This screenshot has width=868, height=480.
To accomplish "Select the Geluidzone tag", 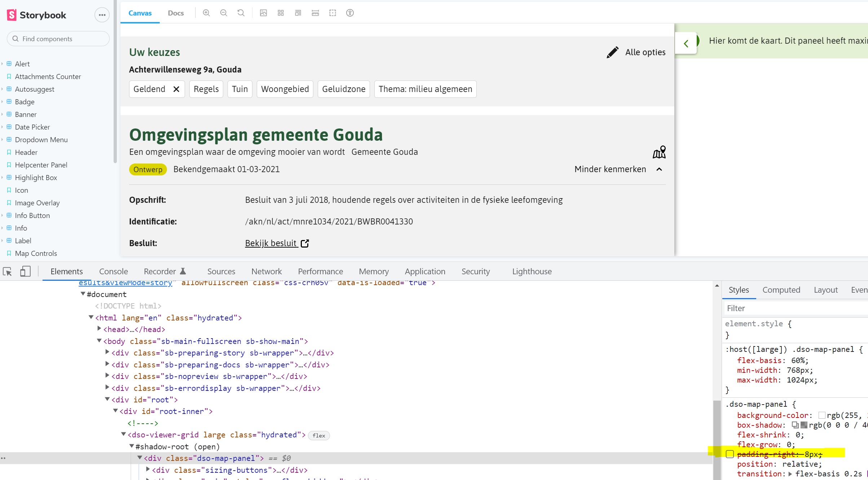I will coord(344,89).
